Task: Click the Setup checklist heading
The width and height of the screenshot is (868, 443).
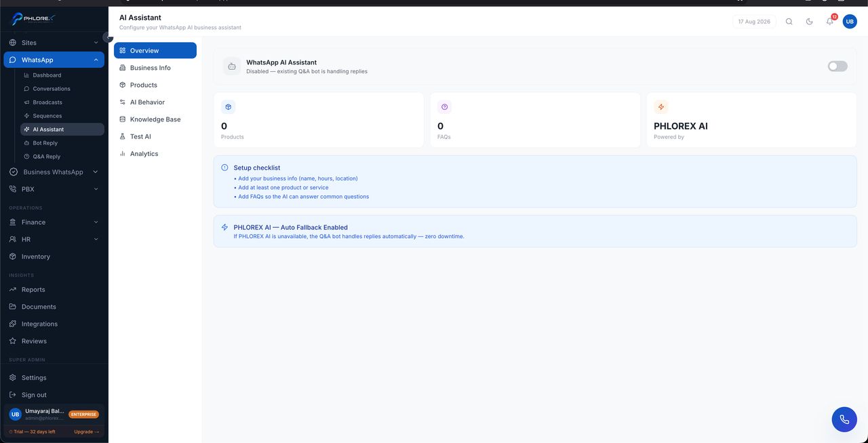Action: pyautogui.click(x=257, y=168)
